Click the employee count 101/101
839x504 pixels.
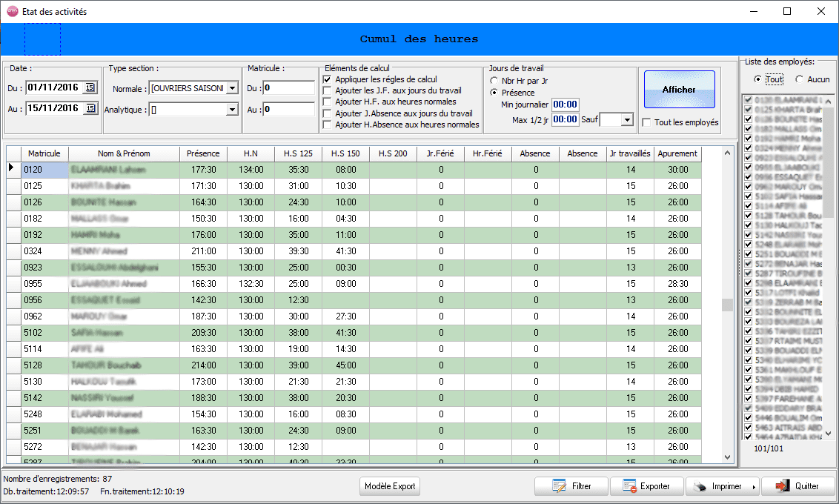[769, 448]
